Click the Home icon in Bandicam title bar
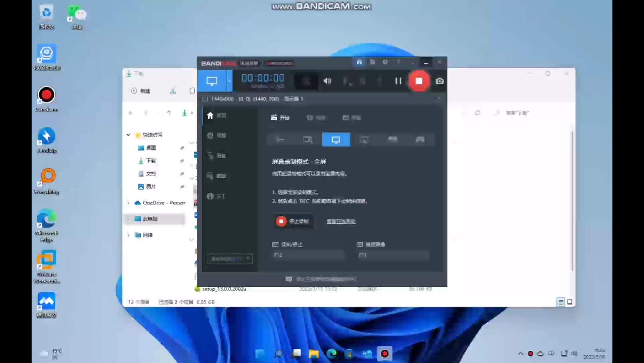Image resolution: width=644 pixels, height=363 pixels. click(359, 62)
